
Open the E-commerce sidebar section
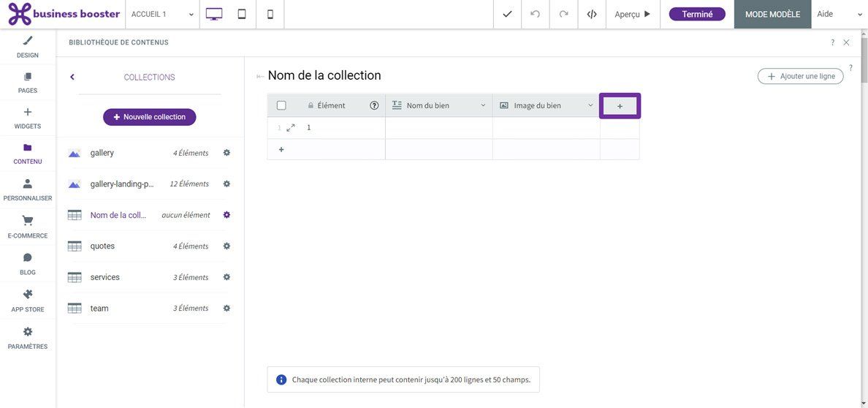pyautogui.click(x=28, y=227)
